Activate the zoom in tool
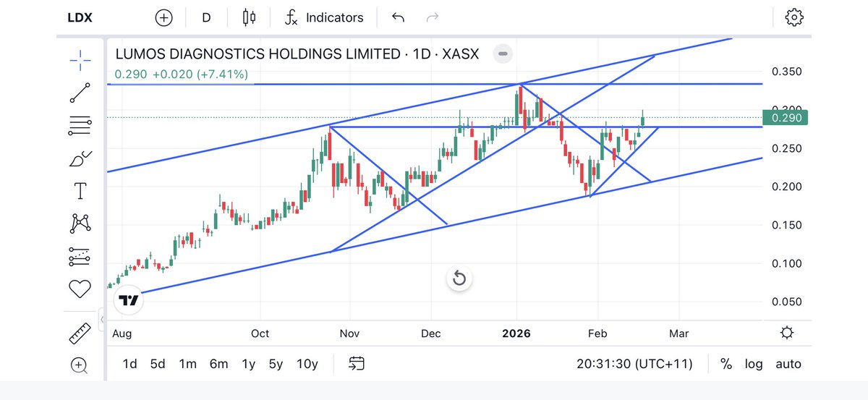Image resolution: width=868 pixels, height=400 pixels. coord(80,365)
